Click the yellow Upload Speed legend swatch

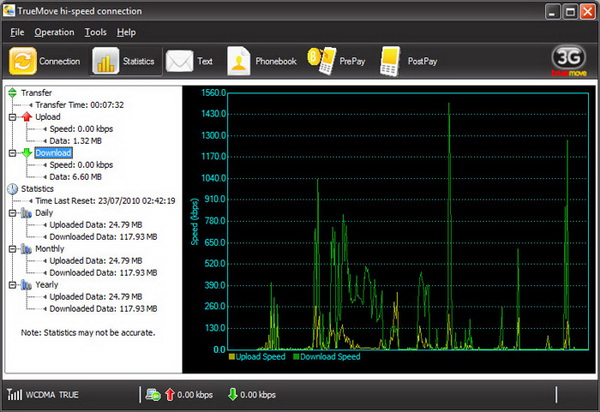232,357
